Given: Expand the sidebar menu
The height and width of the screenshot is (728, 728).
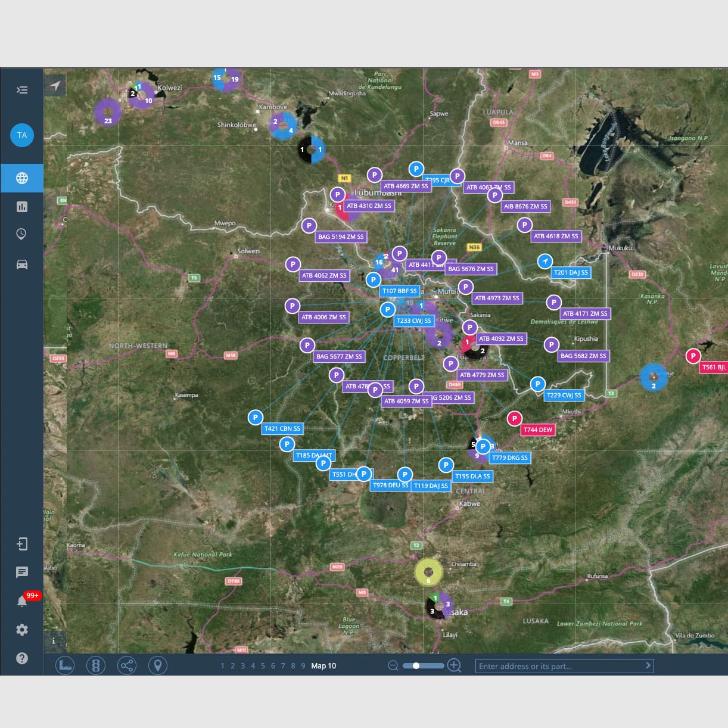Looking at the screenshot, I should (x=22, y=90).
